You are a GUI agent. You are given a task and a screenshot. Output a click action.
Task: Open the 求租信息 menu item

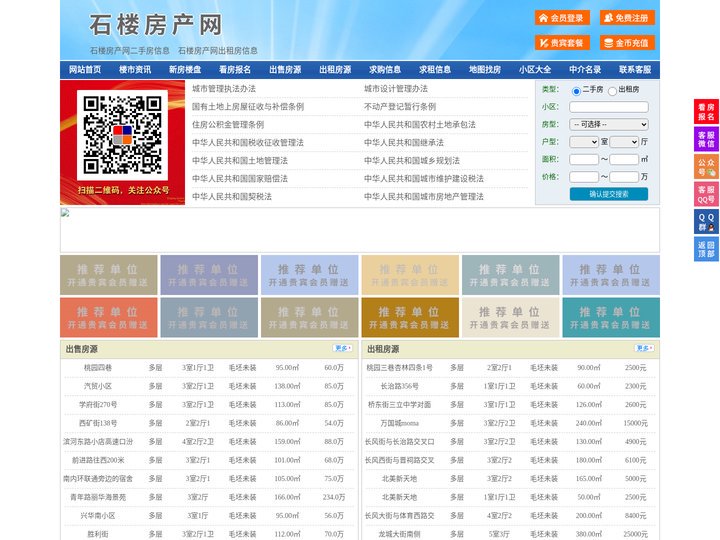click(435, 70)
